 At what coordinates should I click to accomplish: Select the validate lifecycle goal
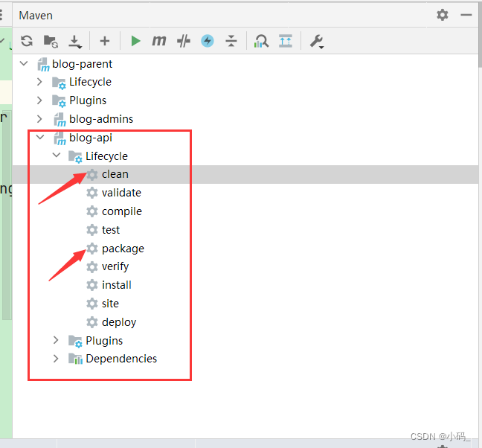(121, 193)
